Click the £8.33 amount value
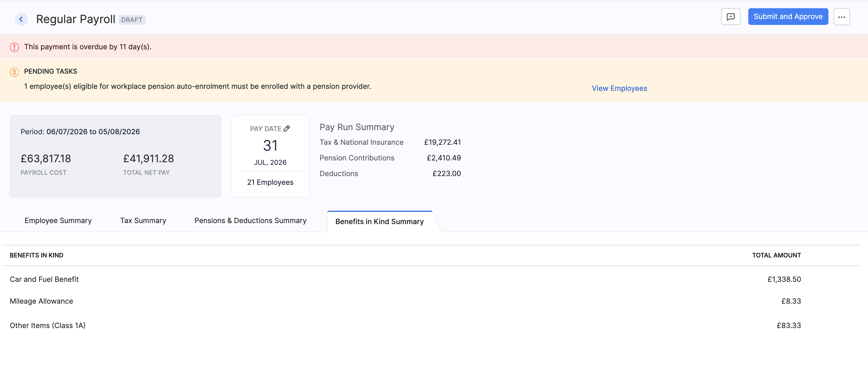The width and height of the screenshot is (868, 384). point(791,301)
